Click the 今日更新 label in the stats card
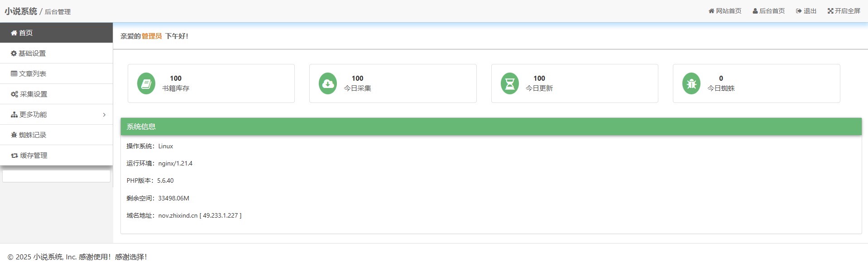Image resolution: width=868 pixels, height=268 pixels. tap(539, 88)
